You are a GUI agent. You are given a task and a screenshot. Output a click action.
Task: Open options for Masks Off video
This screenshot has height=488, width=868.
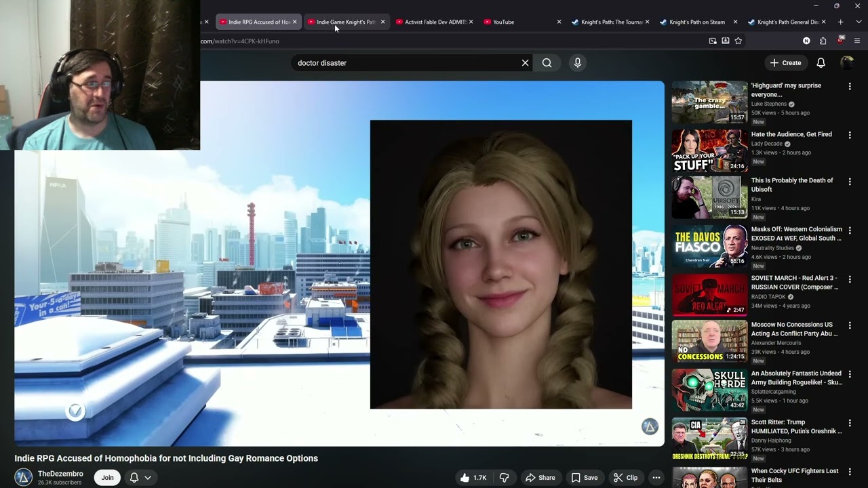850,230
